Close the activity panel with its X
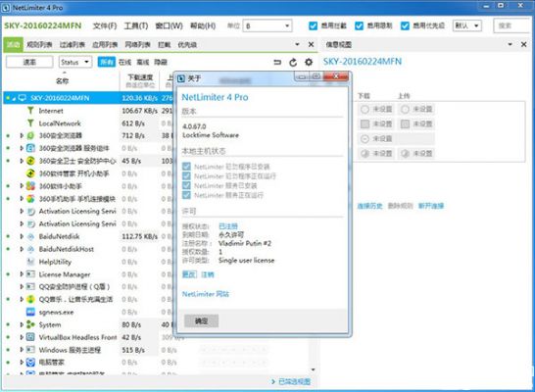This screenshot has width=535, height=392. point(311,44)
